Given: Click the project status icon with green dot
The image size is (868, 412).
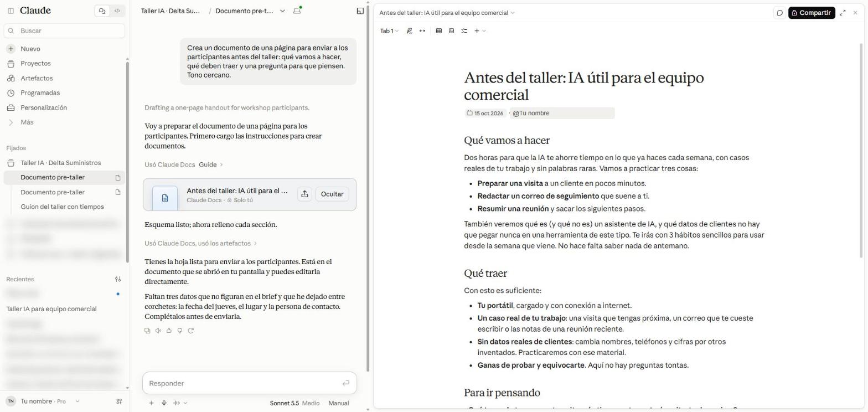Looking at the screenshot, I should [x=297, y=11].
